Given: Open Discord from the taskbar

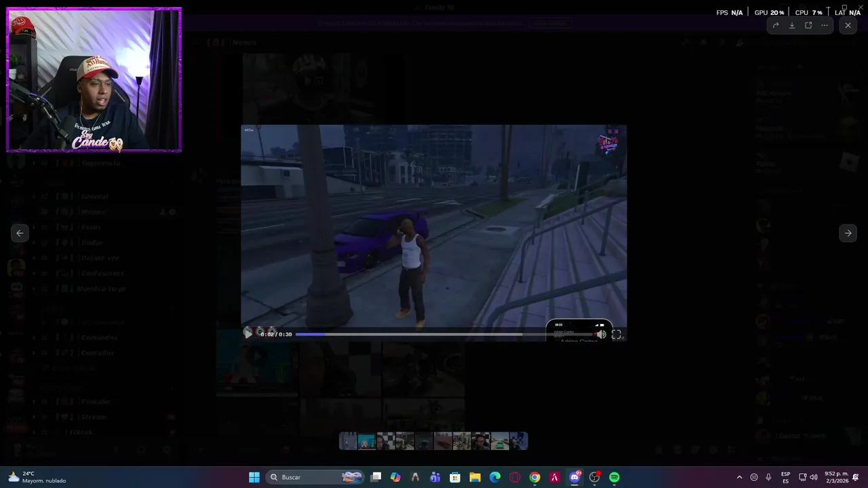Looking at the screenshot, I should point(575,477).
